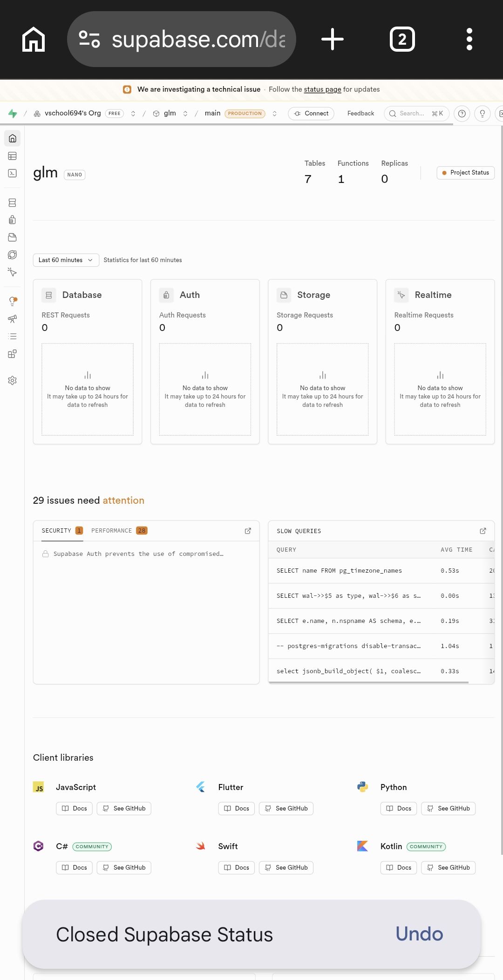Open the Last 60 minutes dropdown
The image size is (503, 980).
tap(65, 260)
